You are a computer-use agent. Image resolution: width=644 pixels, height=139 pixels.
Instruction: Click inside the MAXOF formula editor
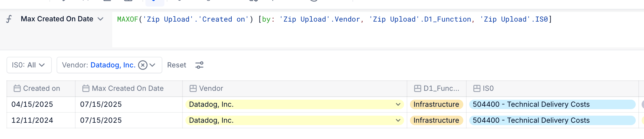pyautogui.click(x=376, y=30)
